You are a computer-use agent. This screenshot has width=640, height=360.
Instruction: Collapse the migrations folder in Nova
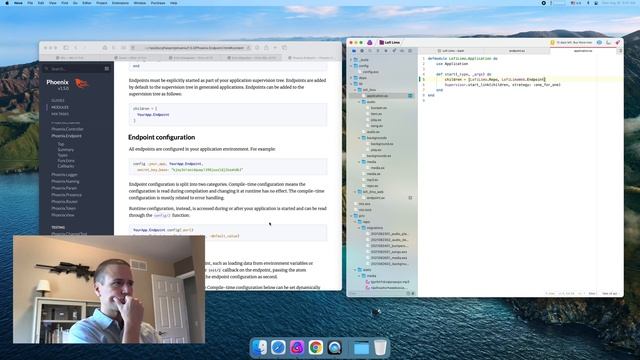pos(359,228)
